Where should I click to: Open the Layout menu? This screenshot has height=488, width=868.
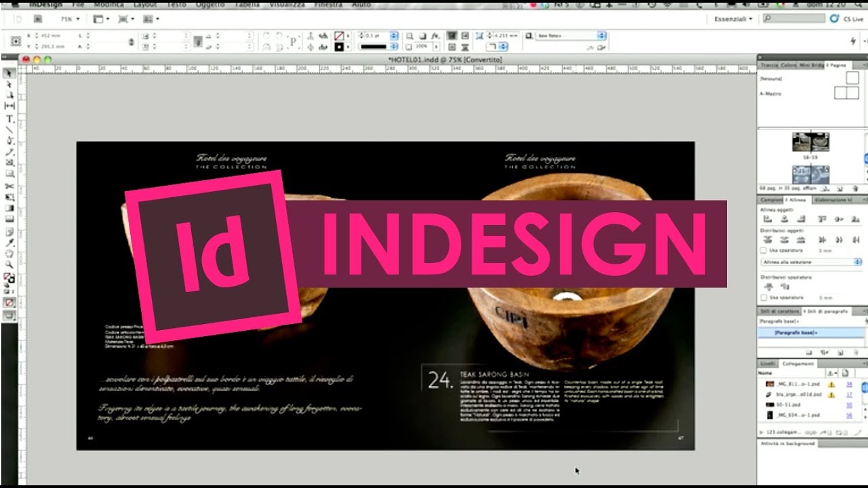pos(145,5)
